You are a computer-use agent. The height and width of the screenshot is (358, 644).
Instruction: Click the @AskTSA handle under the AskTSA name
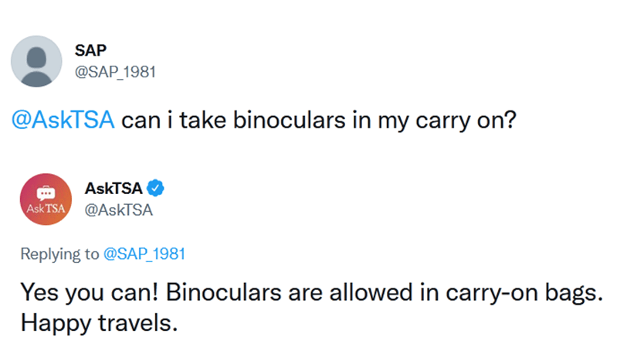(x=119, y=210)
